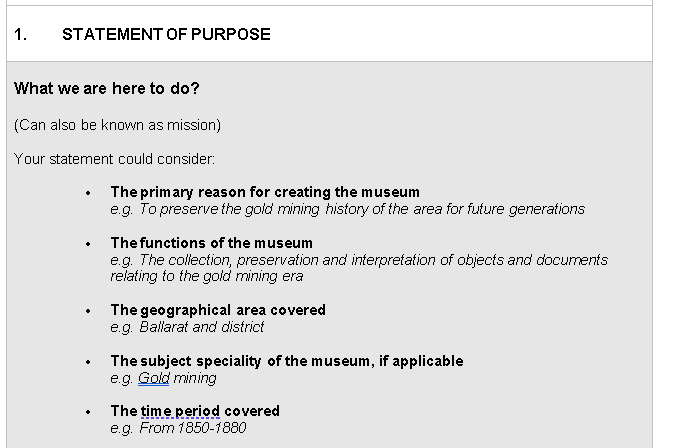This screenshot has height=448, width=698.
Task: Click the example about preserving gold mining history
Action: 347,209
